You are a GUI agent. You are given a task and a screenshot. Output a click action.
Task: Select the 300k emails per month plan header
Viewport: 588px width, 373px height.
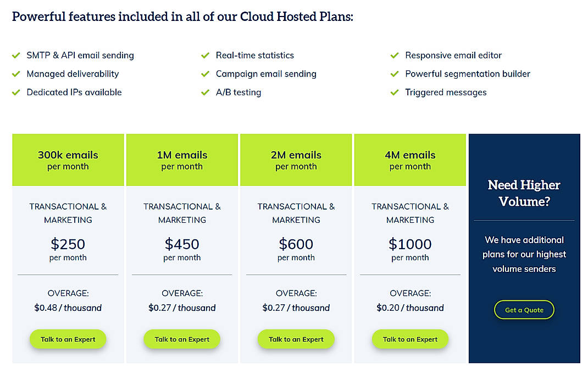point(68,160)
